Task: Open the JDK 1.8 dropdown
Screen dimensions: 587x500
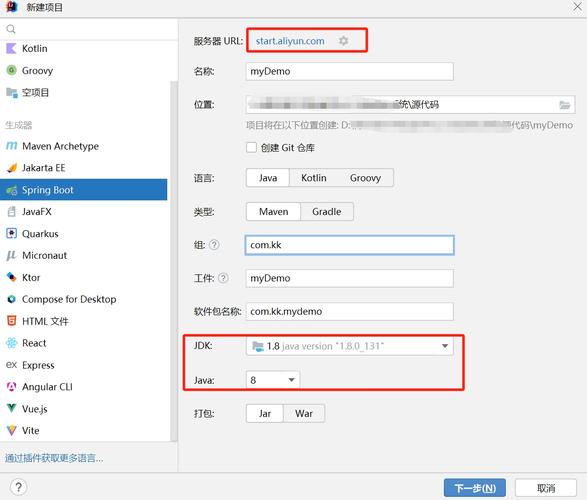Action: pos(349,346)
